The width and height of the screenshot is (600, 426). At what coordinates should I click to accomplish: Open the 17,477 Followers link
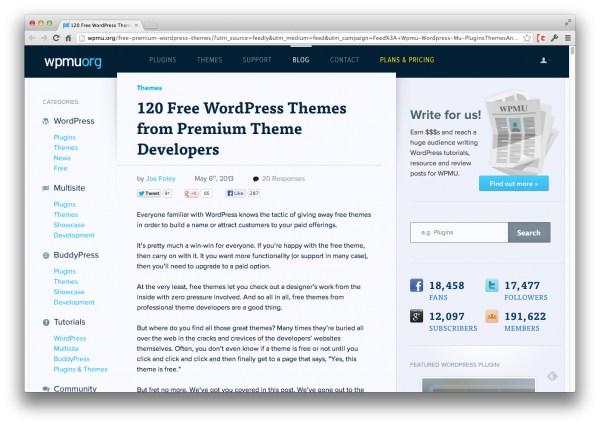pyautogui.click(x=525, y=291)
